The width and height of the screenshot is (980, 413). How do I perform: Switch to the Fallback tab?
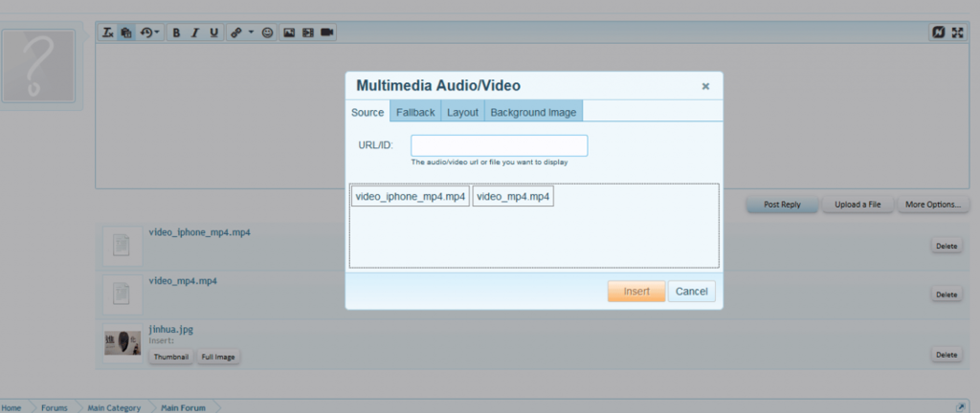(415, 112)
